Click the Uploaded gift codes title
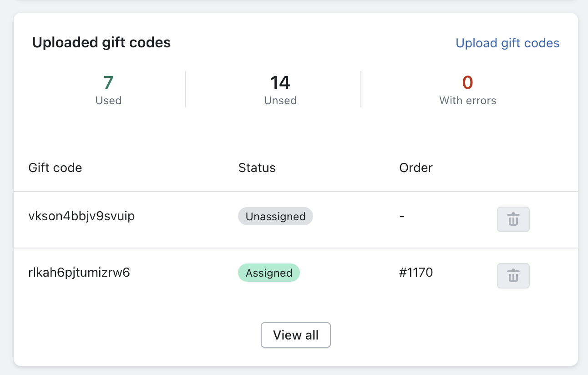Viewport: 588px width, 375px height. tap(101, 42)
